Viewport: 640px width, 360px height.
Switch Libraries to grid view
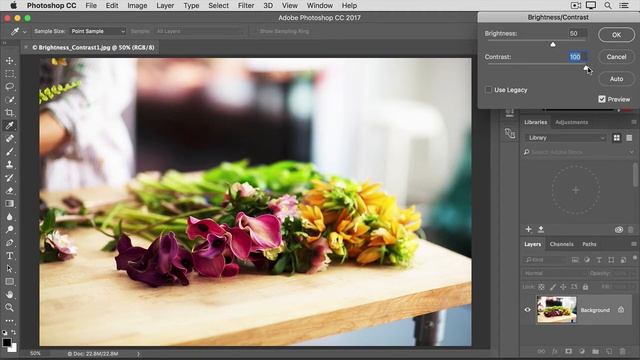[616, 138]
